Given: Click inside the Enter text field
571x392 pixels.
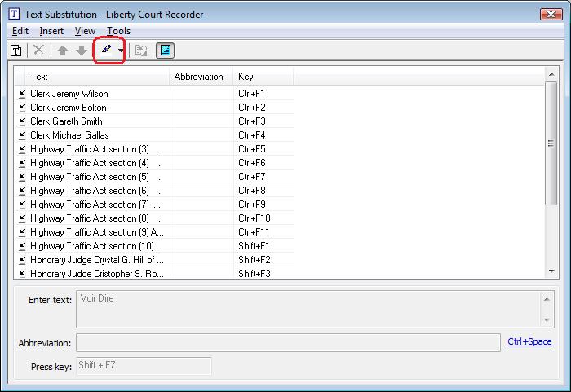Looking at the screenshot, I should pyautogui.click(x=309, y=309).
